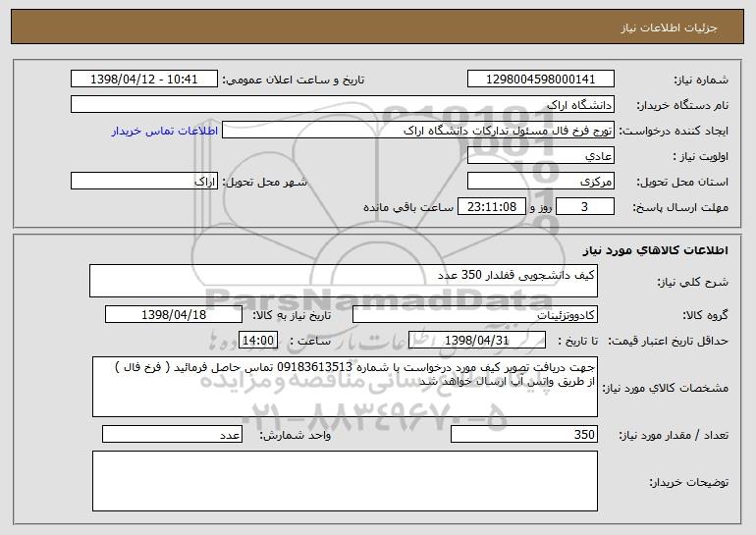
Task: Click the تاریخ و ساعت اعلان عمومی label
Action: coord(294,80)
